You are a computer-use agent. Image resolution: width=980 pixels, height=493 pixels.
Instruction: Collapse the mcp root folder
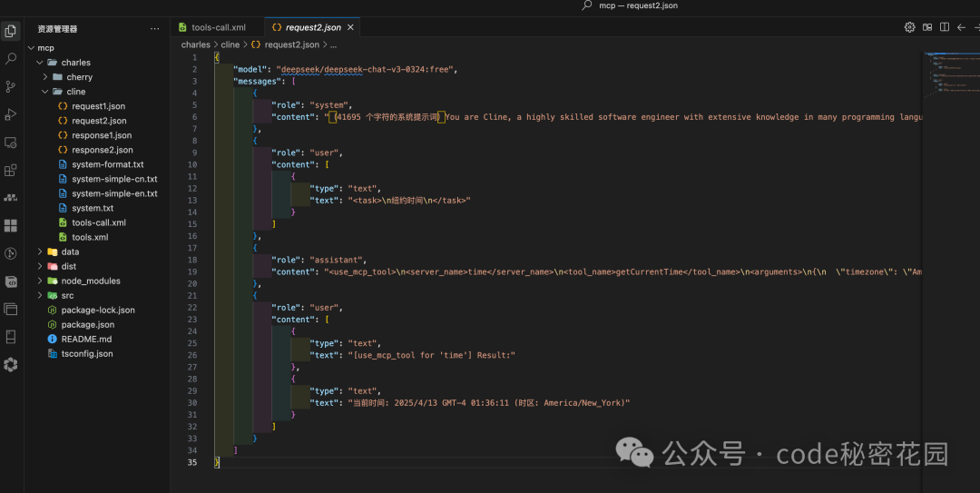32,48
